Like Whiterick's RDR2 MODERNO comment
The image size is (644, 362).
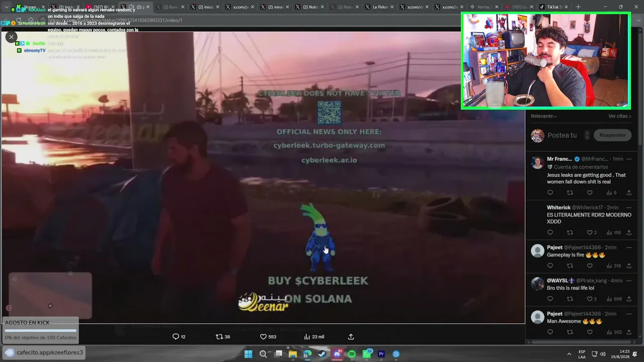[592, 232]
